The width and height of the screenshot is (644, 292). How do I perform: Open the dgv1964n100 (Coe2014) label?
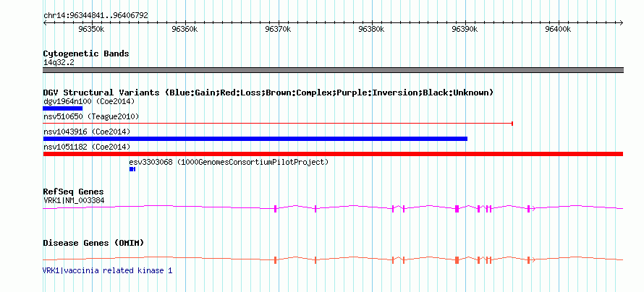[x=89, y=101]
